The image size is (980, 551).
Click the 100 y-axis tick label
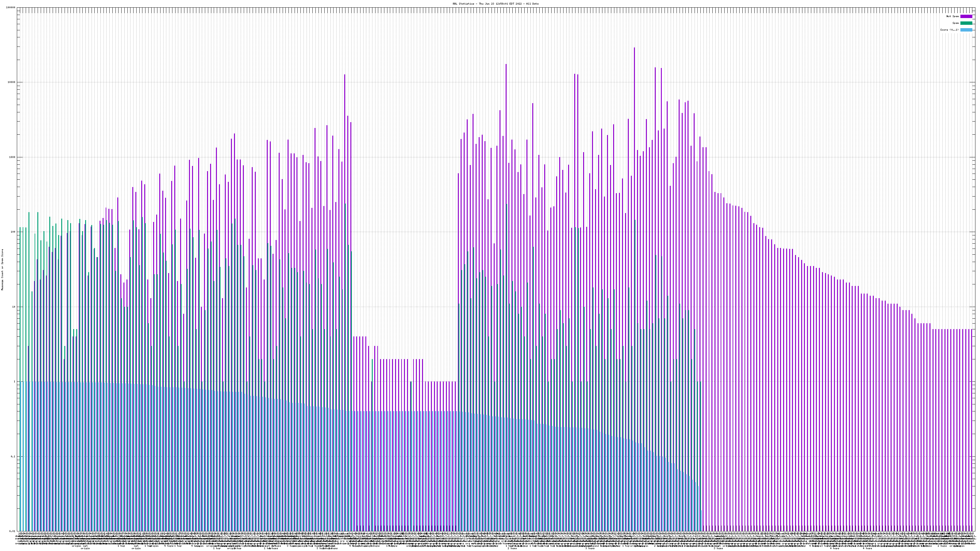click(13, 232)
